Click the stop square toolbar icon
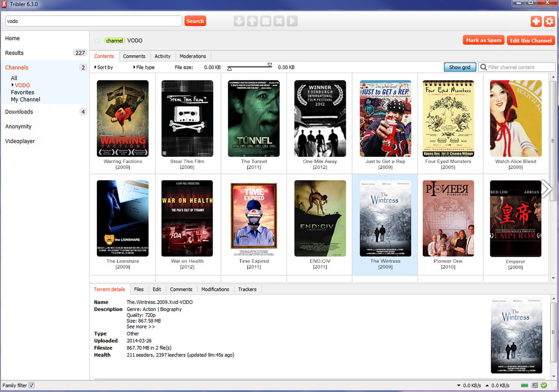 (x=265, y=21)
